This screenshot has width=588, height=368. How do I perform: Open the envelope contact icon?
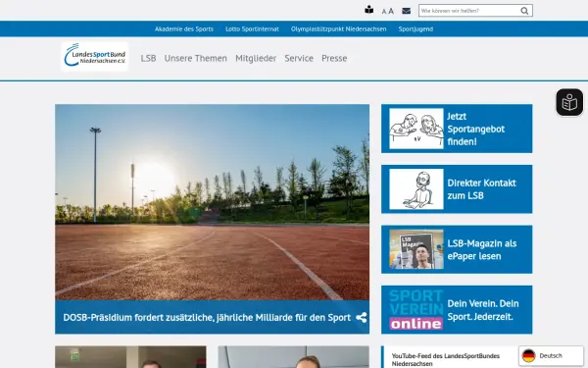pyautogui.click(x=406, y=11)
